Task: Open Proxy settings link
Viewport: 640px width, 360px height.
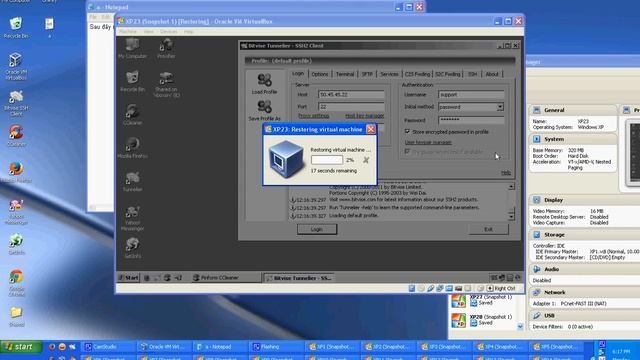Action: pos(313,116)
